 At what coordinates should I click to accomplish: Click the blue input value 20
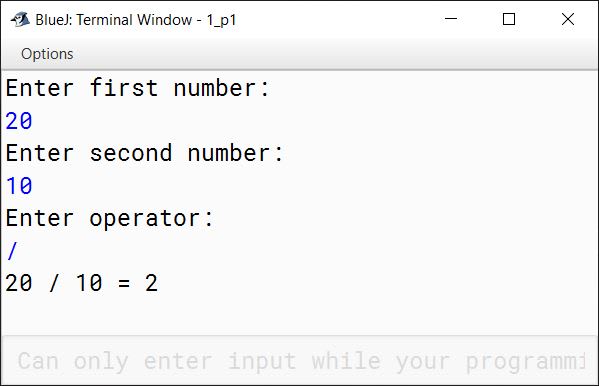[19, 121]
